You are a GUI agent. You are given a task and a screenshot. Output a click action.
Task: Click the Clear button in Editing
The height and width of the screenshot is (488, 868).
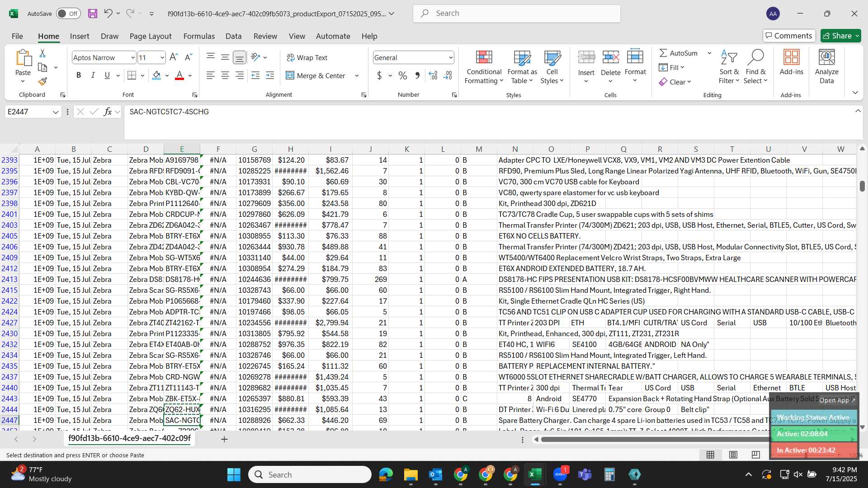click(x=675, y=82)
